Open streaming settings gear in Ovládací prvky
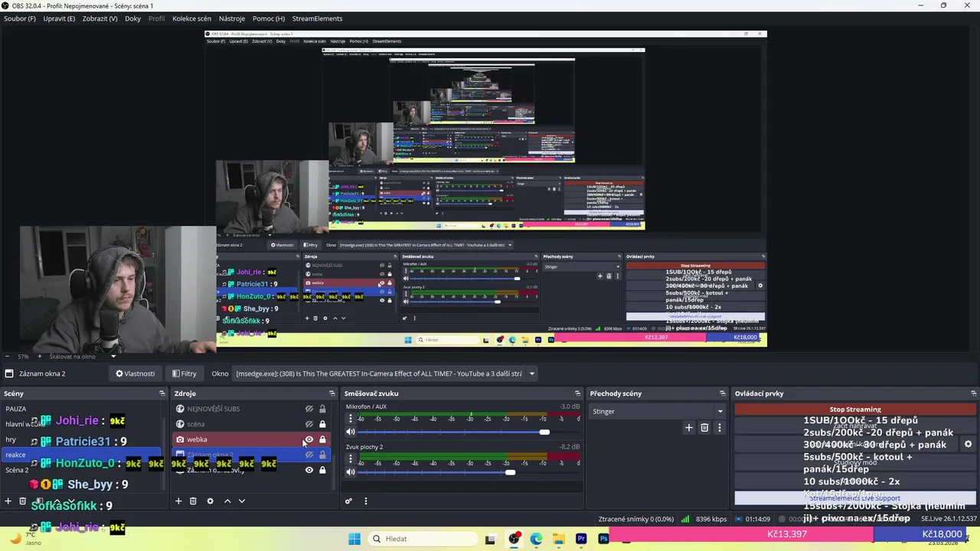980x551 pixels. click(968, 444)
